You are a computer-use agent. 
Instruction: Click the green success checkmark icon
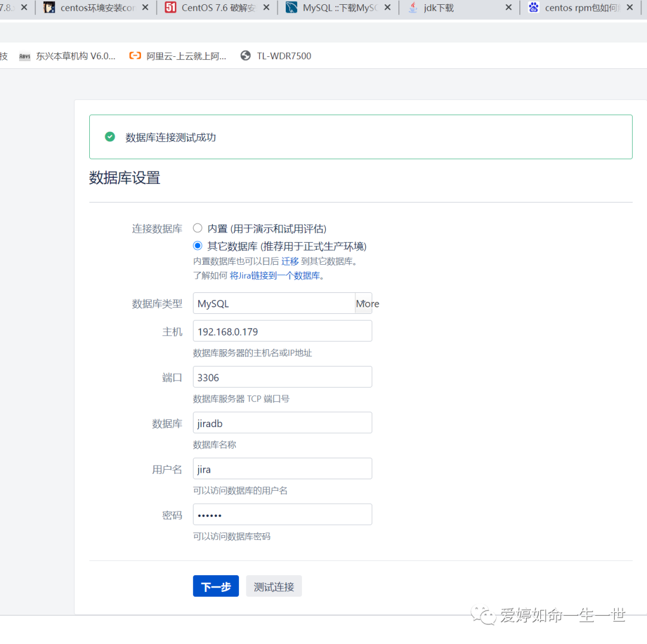click(110, 137)
